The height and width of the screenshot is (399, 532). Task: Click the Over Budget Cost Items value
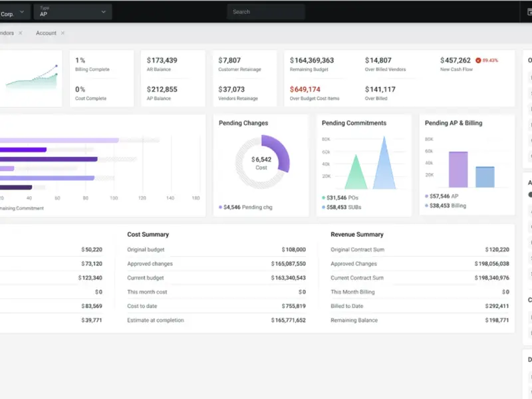305,90
